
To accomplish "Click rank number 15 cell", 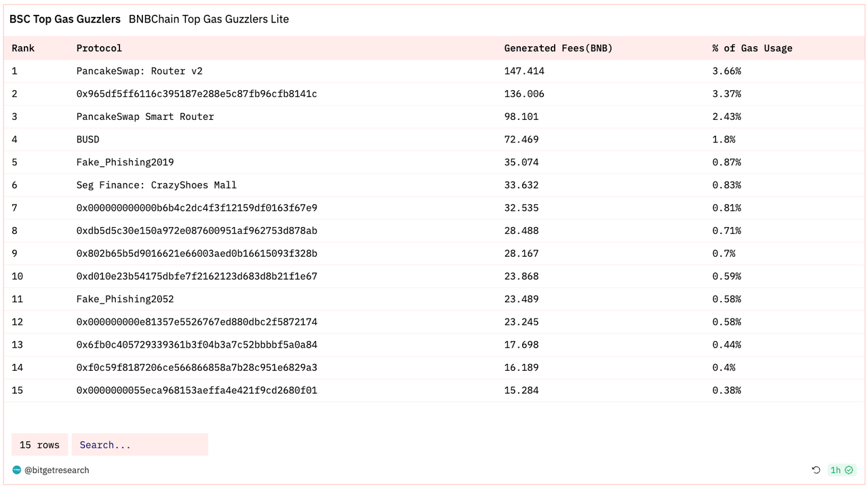I will tap(18, 390).
